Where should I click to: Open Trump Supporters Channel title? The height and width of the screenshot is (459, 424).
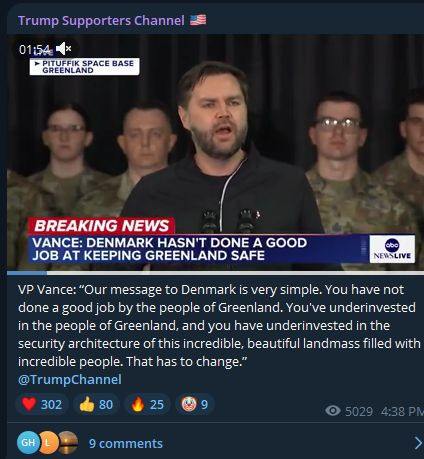[101, 21]
